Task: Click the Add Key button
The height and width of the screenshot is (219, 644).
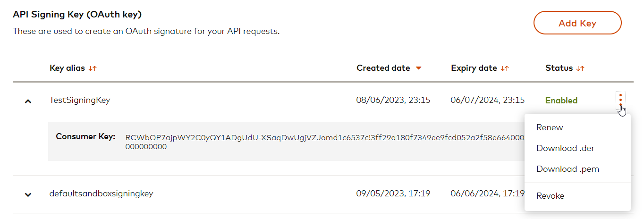Action: [577, 23]
